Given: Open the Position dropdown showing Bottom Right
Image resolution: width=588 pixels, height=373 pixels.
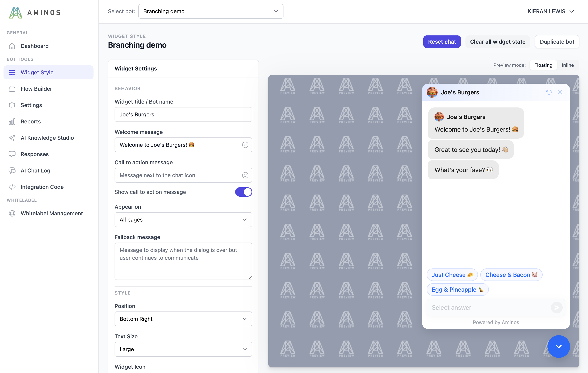Looking at the screenshot, I should coord(183,319).
